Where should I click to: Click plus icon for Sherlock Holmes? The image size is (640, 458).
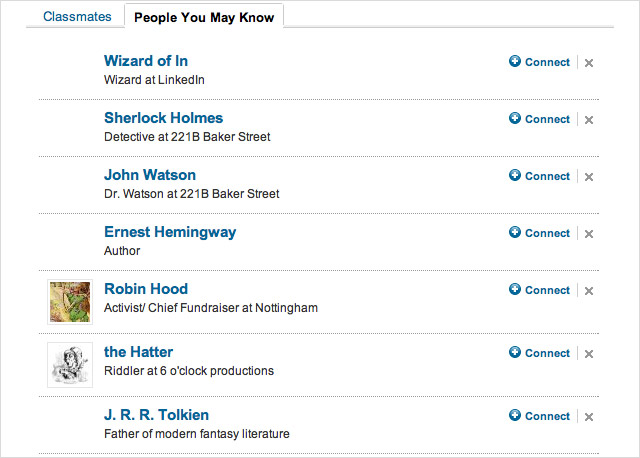tap(515, 118)
